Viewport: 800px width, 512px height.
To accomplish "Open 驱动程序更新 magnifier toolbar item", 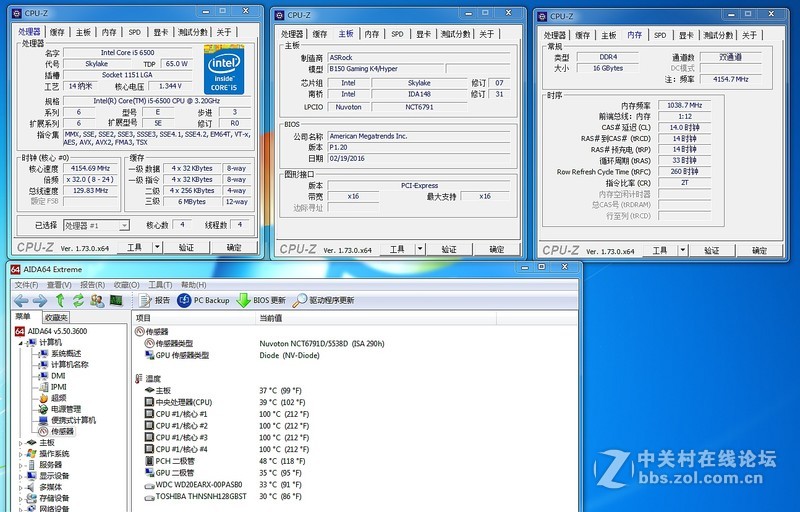I will click(x=323, y=300).
